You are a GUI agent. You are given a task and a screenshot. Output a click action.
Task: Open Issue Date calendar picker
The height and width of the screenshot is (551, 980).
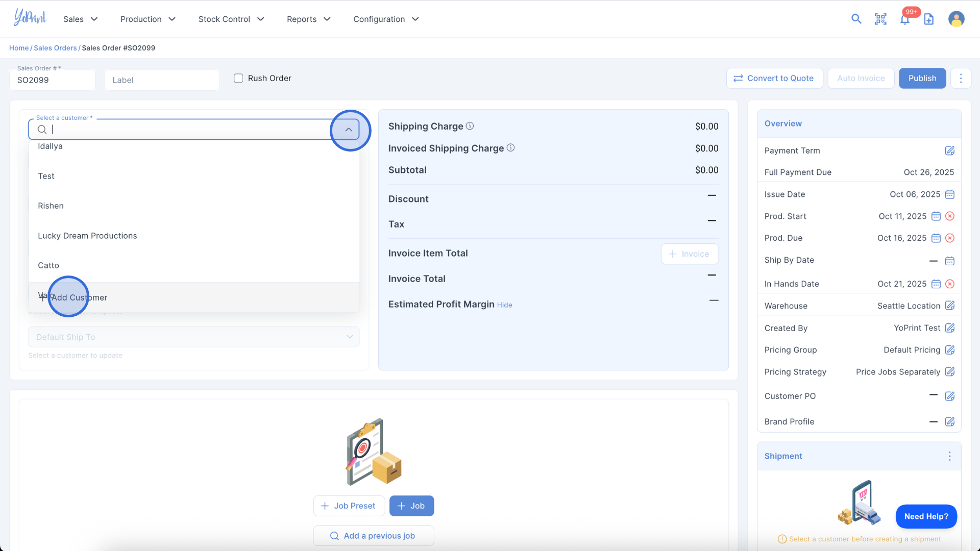tap(949, 194)
